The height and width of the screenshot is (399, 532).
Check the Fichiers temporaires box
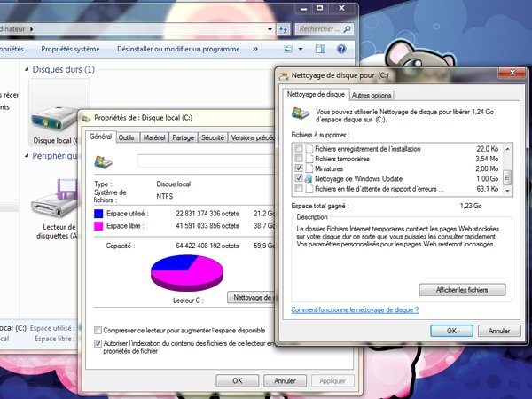[299, 159]
